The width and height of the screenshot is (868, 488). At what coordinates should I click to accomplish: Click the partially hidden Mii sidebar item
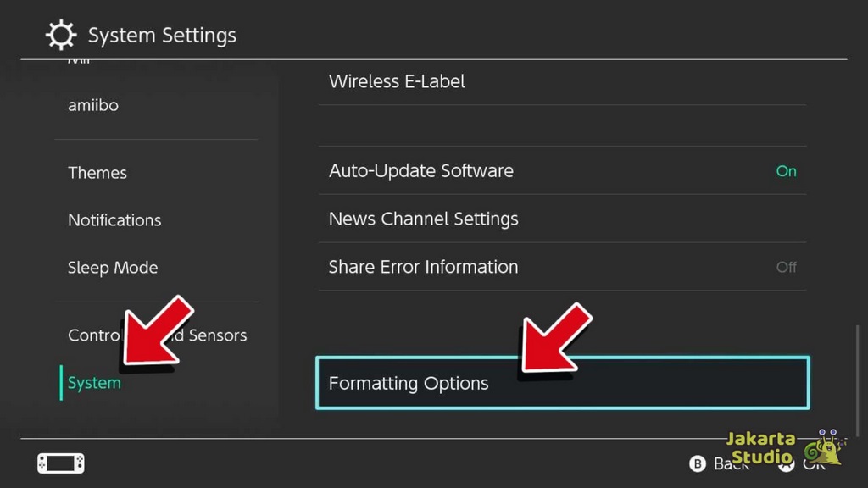(x=80, y=62)
